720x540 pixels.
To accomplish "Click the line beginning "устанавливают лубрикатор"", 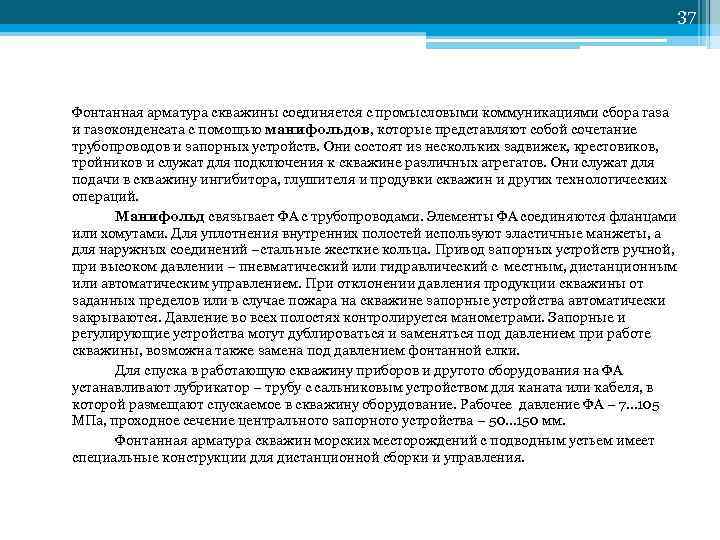I will (x=363, y=388).
